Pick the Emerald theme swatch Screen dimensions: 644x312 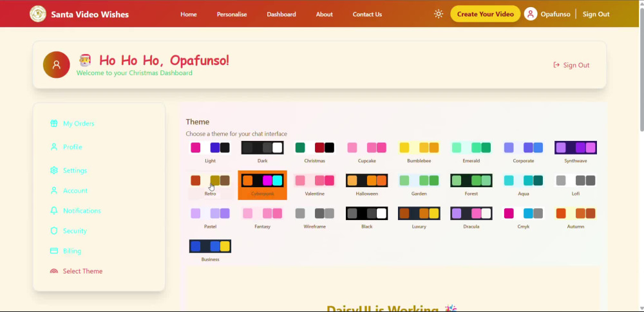[471, 148]
